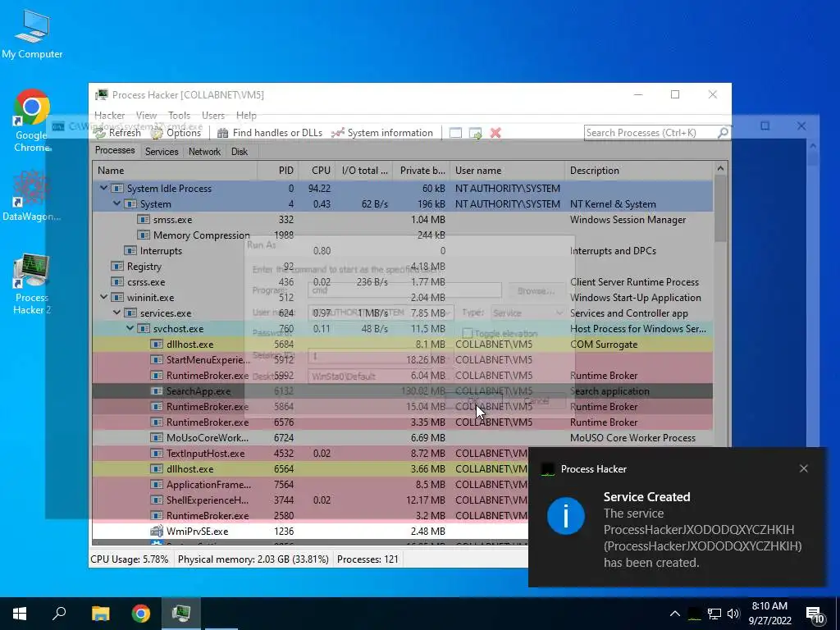
Task: Click the Process Hacker taskbar button
Action: tap(181, 614)
